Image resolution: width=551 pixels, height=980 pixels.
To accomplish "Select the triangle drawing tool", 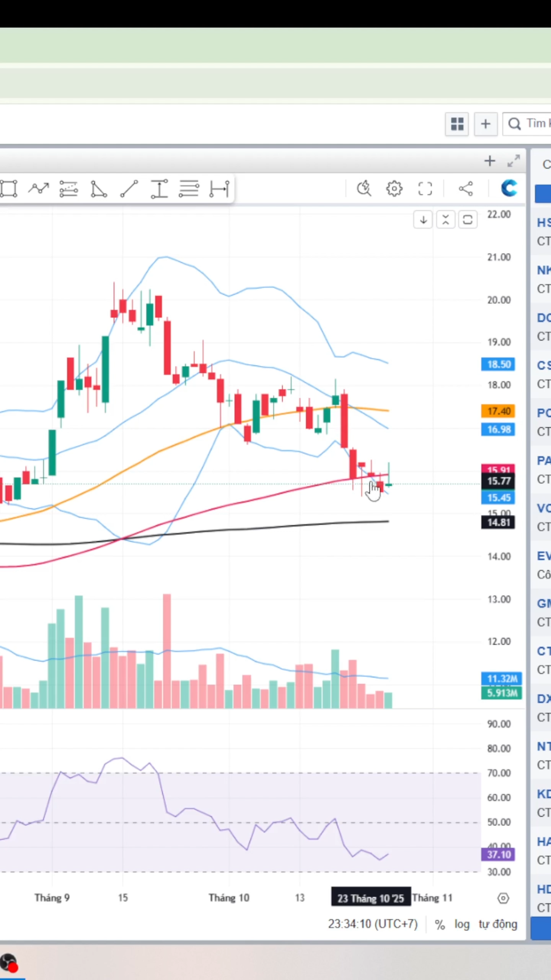I will [x=99, y=189].
